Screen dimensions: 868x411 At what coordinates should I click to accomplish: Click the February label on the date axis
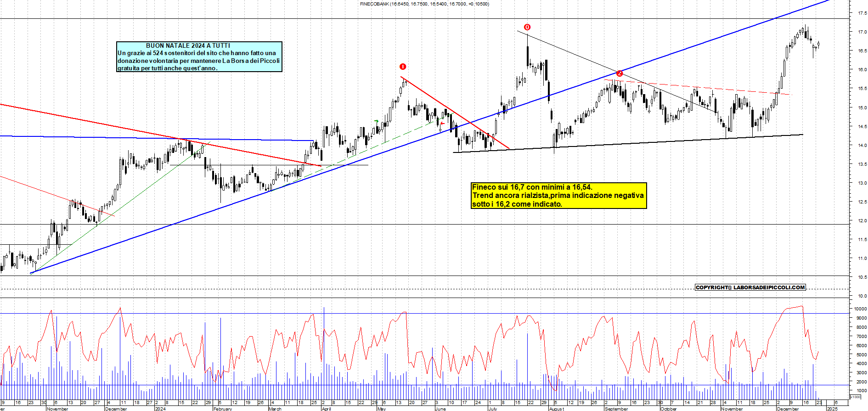point(223,409)
